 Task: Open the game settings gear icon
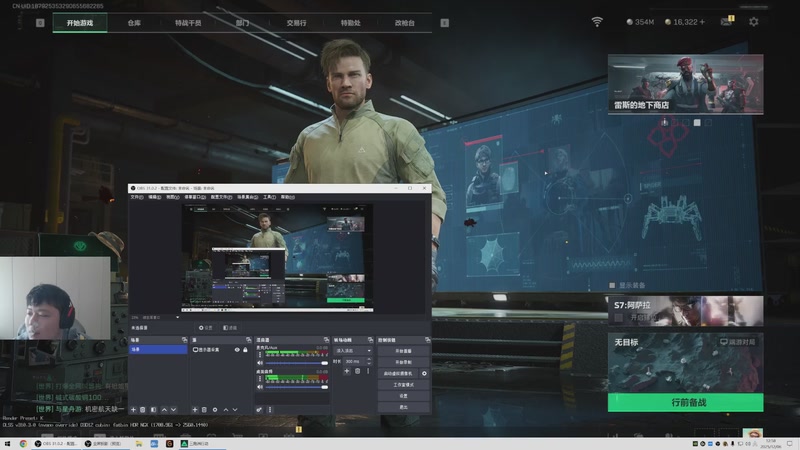click(754, 22)
